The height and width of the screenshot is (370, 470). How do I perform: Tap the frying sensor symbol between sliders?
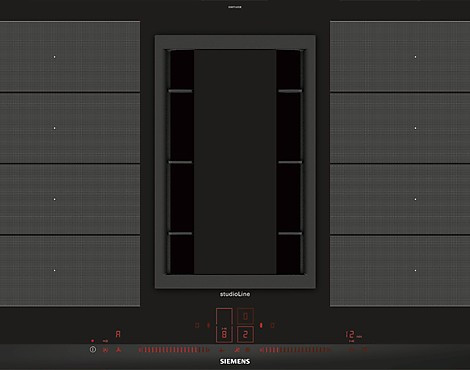(x=237, y=350)
